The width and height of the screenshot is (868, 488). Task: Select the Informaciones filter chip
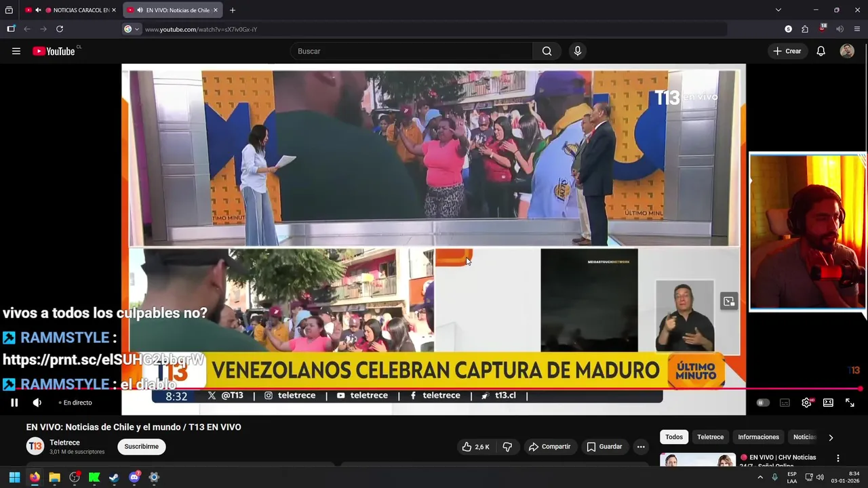pyautogui.click(x=759, y=437)
